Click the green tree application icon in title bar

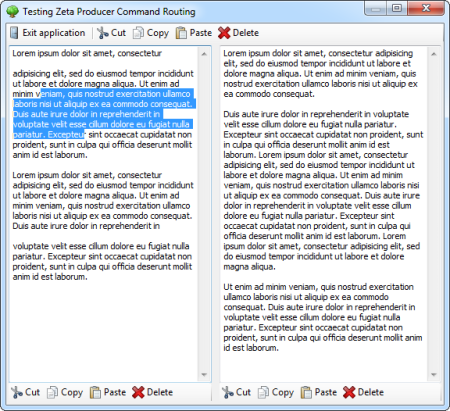coord(13,11)
